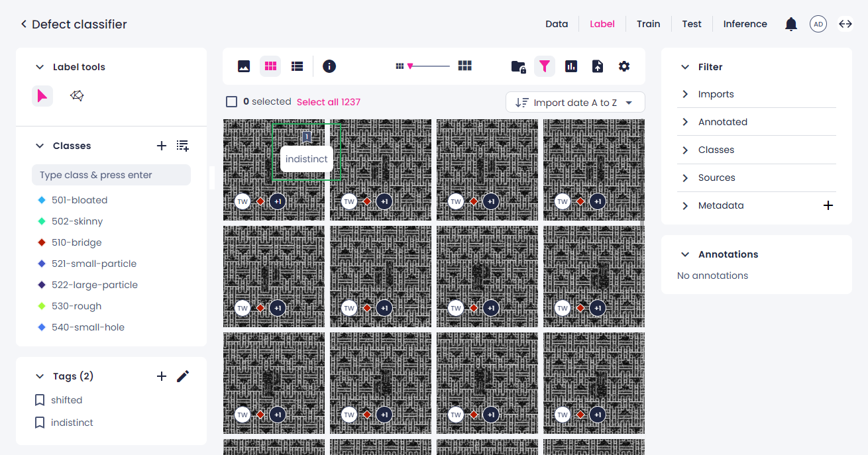This screenshot has width=868, height=455.
Task: Click the expand-width arrows icon in header
Action: point(845,24)
